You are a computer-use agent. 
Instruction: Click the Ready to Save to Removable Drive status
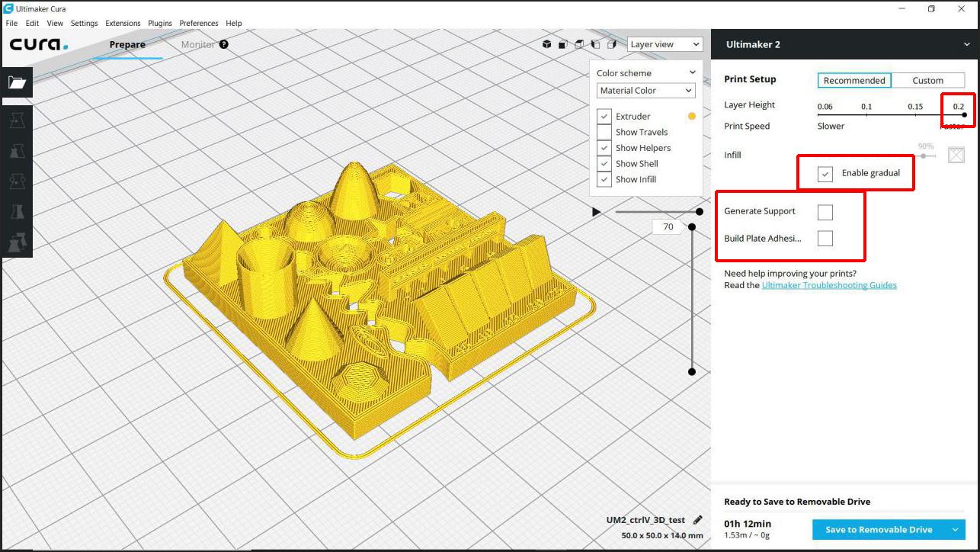click(x=797, y=502)
